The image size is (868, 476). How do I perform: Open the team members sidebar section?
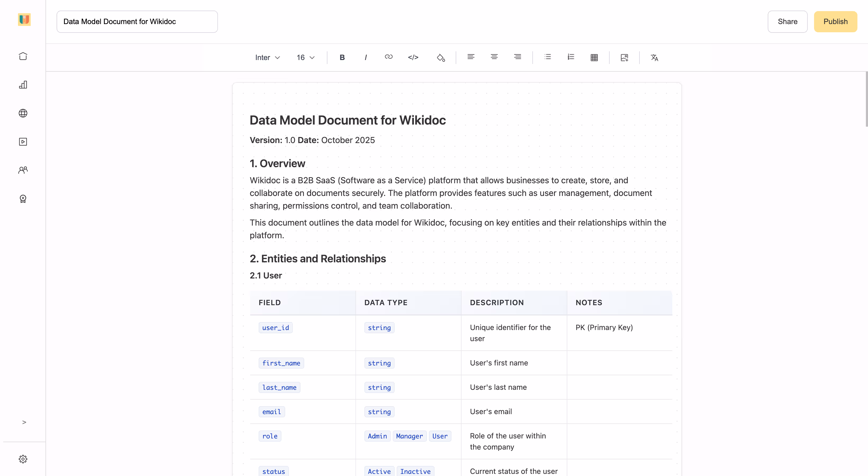tap(23, 170)
